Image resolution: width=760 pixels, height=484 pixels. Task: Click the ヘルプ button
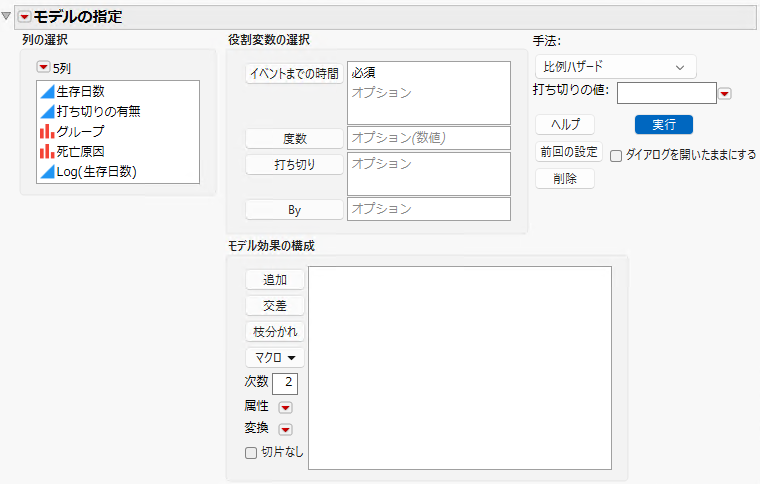(565, 125)
